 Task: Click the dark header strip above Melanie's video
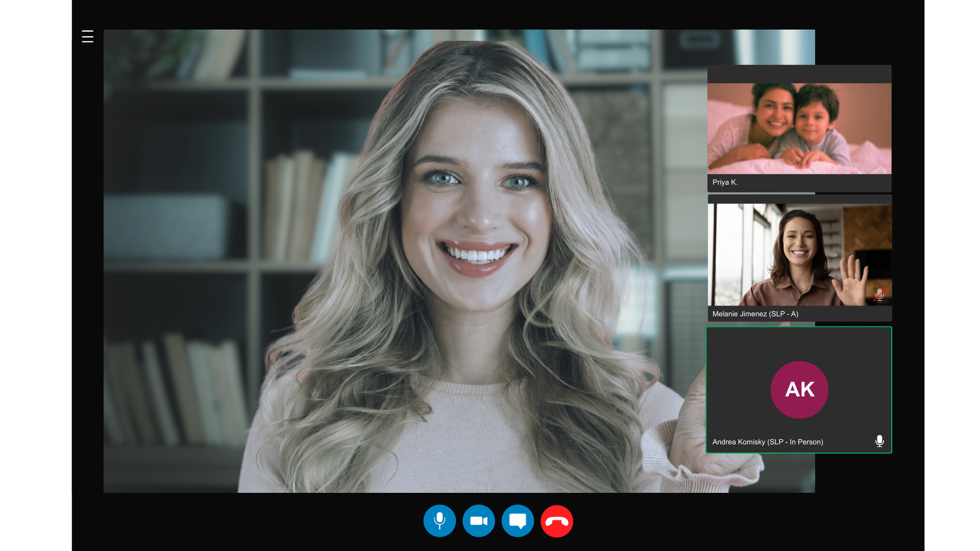coord(799,199)
